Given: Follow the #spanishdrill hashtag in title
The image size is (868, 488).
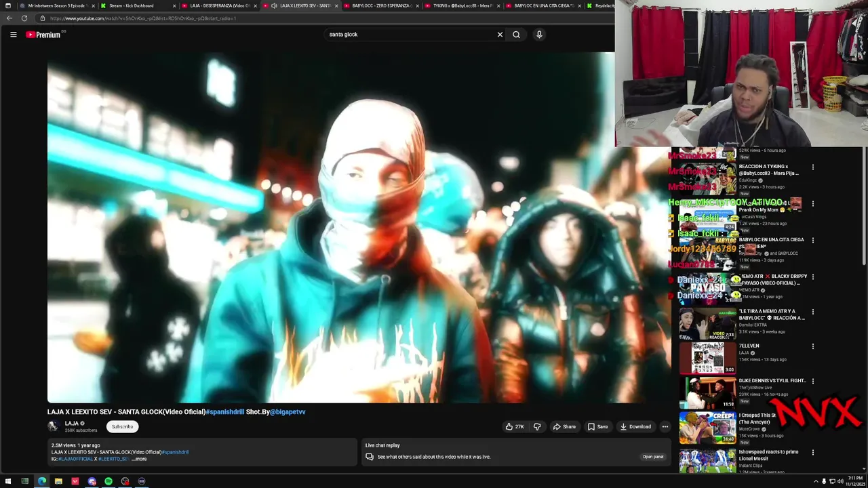Looking at the screenshot, I should point(224,411).
